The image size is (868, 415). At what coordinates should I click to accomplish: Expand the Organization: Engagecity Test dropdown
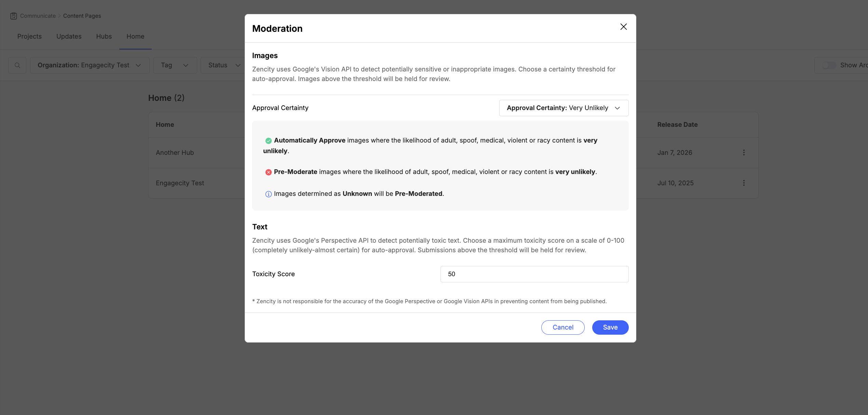pyautogui.click(x=90, y=65)
